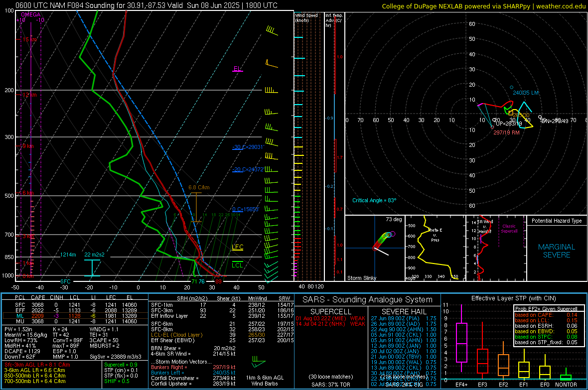The height and width of the screenshot is (390, 588).
Task: Click the 'Wind Speed (knots)' header
Action: (306, 17)
